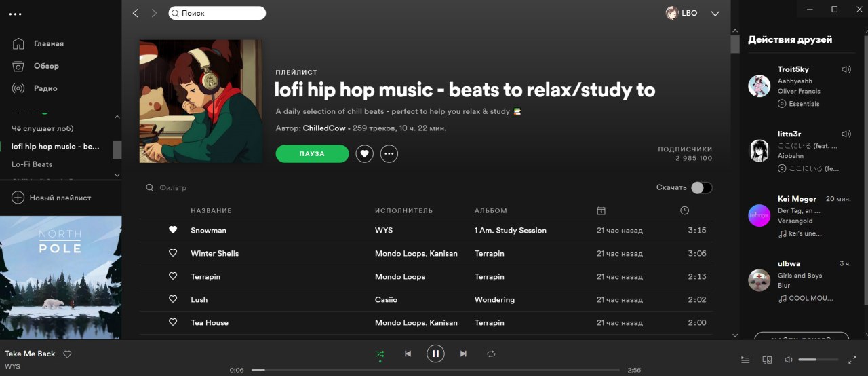Screen dimensions: 868x376
Task: Open Обзор in the sidebar
Action: [46, 66]
